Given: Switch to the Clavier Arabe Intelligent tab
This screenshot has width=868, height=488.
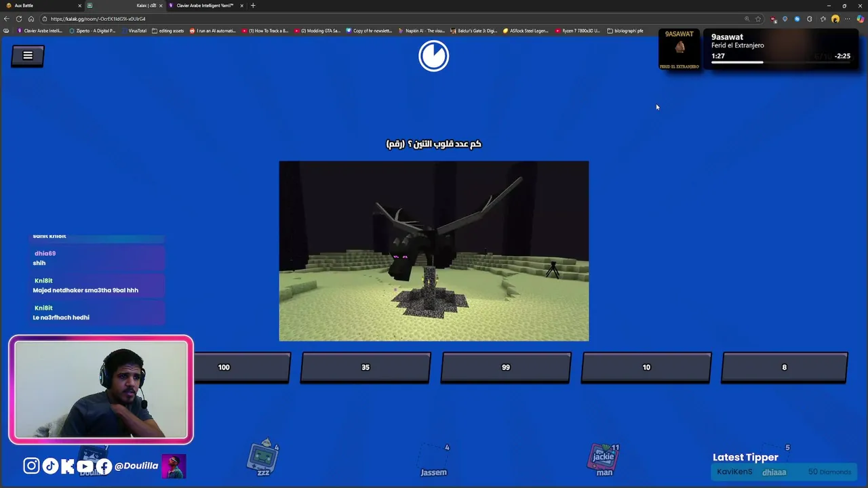Looking at the screenshot, I should [x=205, y=5].
